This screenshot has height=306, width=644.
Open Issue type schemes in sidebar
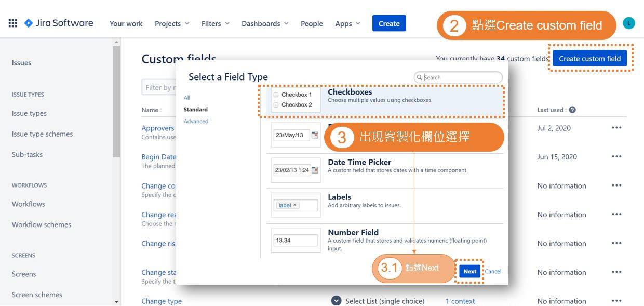42,134
